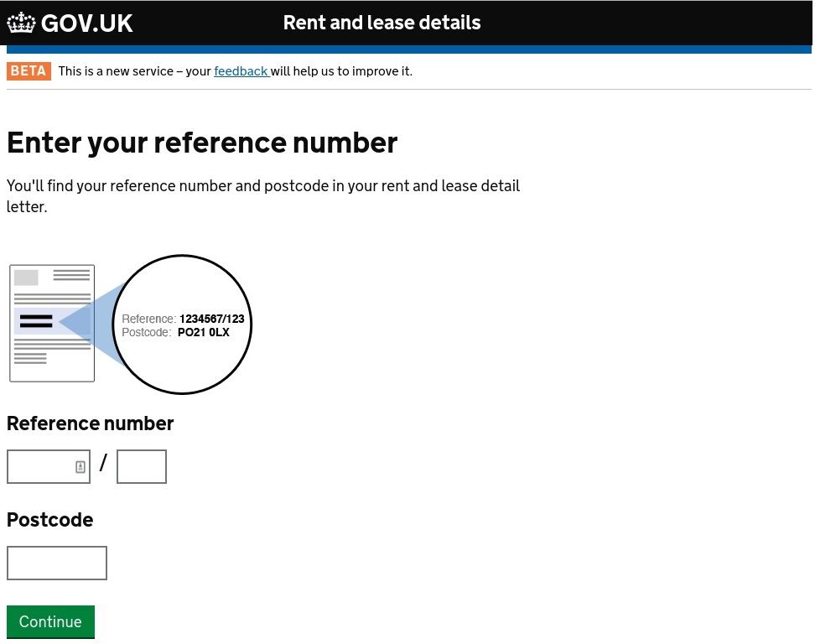The width and height of the screenshot is (815, 644).
Task: Click the GOV.UK text in header
Action: click(x=87, y=23)
